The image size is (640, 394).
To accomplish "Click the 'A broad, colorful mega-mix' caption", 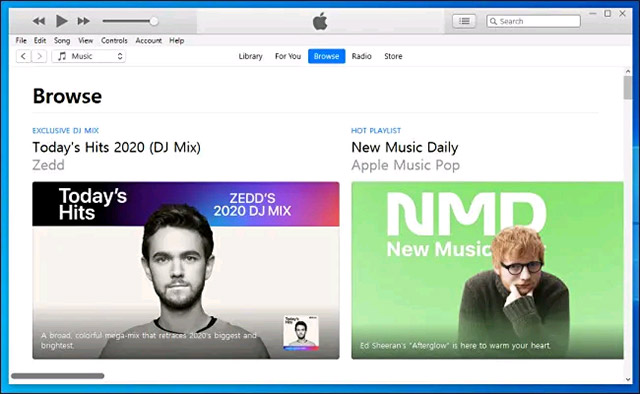I will (149, 341).
